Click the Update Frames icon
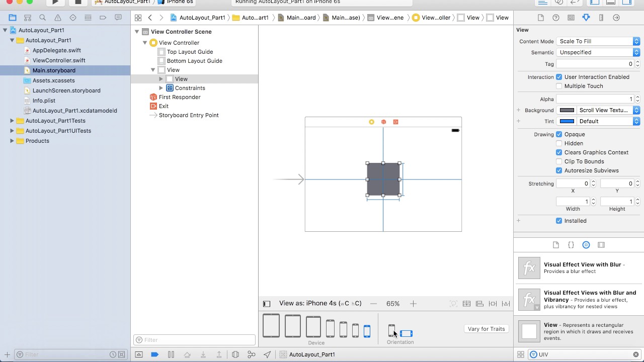The image size is (644, 362). click(453, 304)
